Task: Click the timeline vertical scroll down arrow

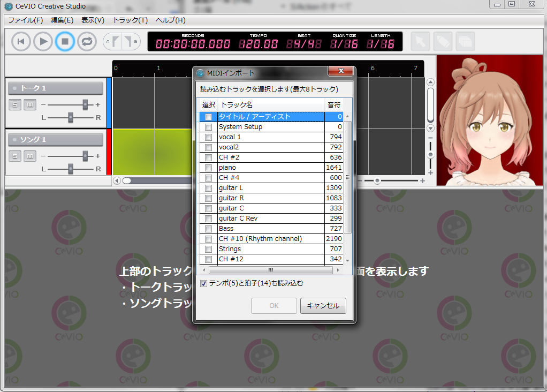Action: 430,128
